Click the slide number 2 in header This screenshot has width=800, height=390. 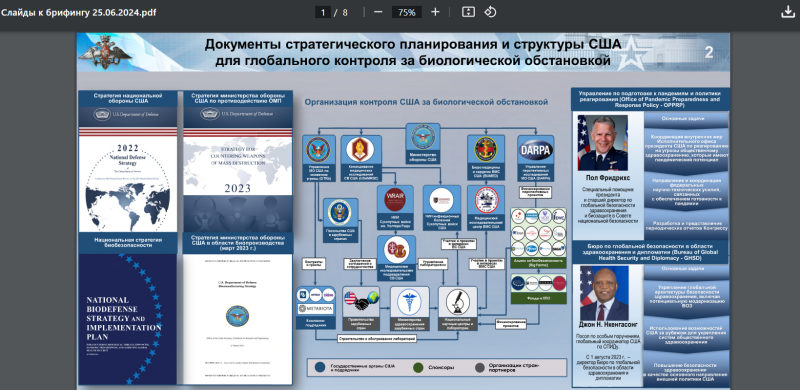tap(708, 52)
